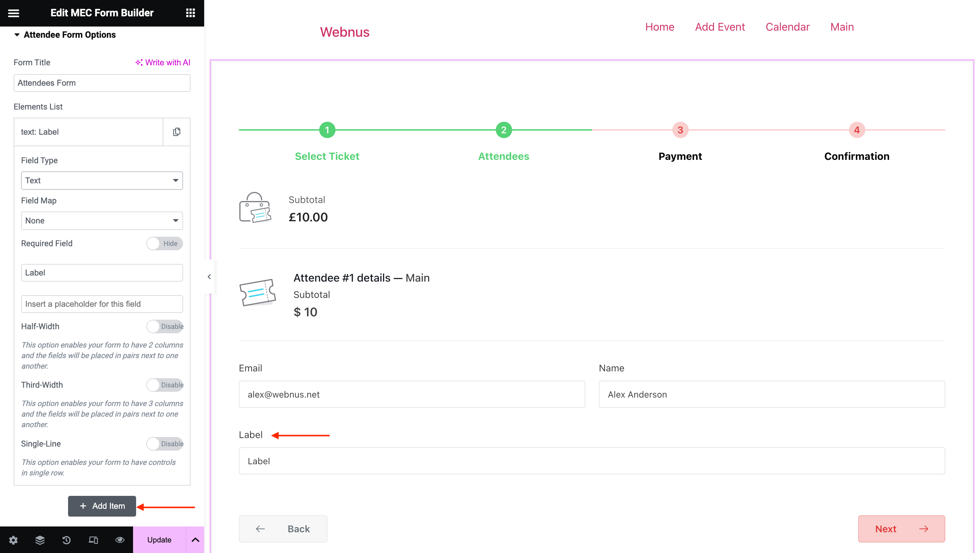Open the revision history icon
980x553 pixels.
tap(67, 540)
